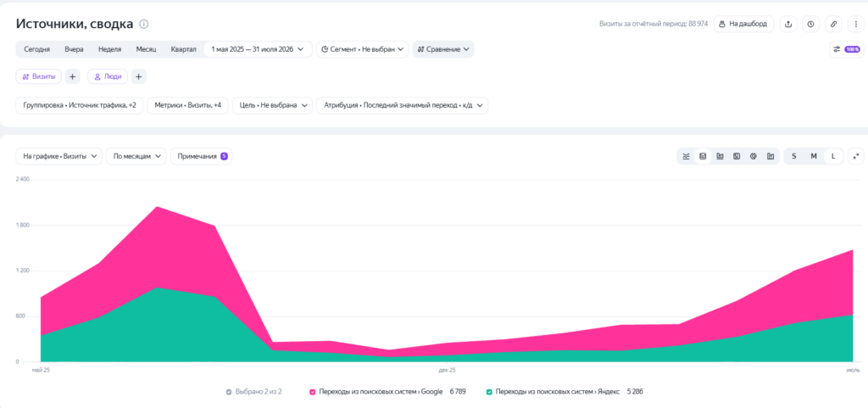Screen dimensions: 868x408
Task: Toggle Google search traffic legend checkbox
Action: point(312,392)
